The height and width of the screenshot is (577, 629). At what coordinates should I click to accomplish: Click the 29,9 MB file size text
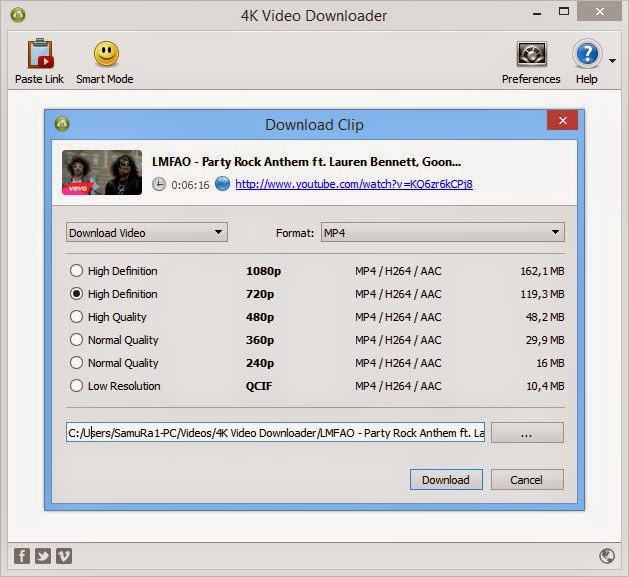click(545, 340)
